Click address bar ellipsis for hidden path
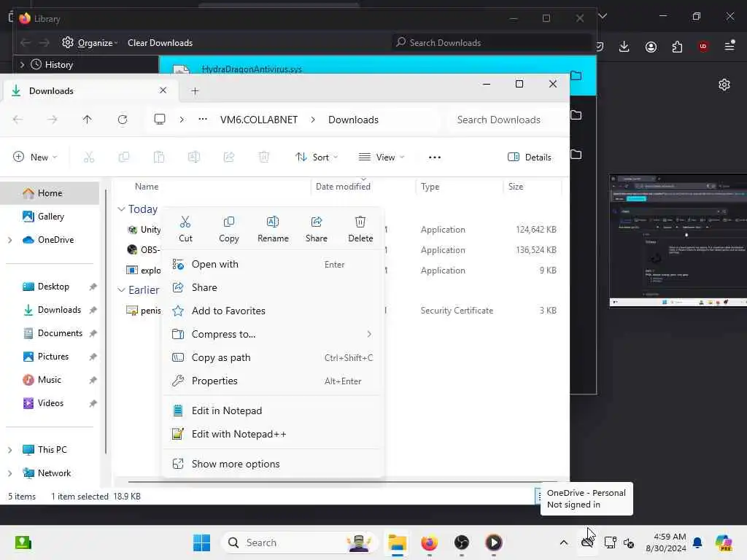The image size is (747, 560). 203,120
